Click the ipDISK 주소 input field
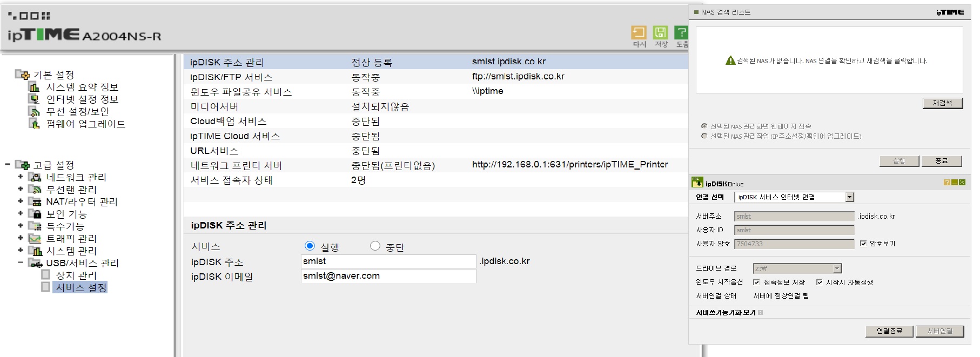 (388, 261)
